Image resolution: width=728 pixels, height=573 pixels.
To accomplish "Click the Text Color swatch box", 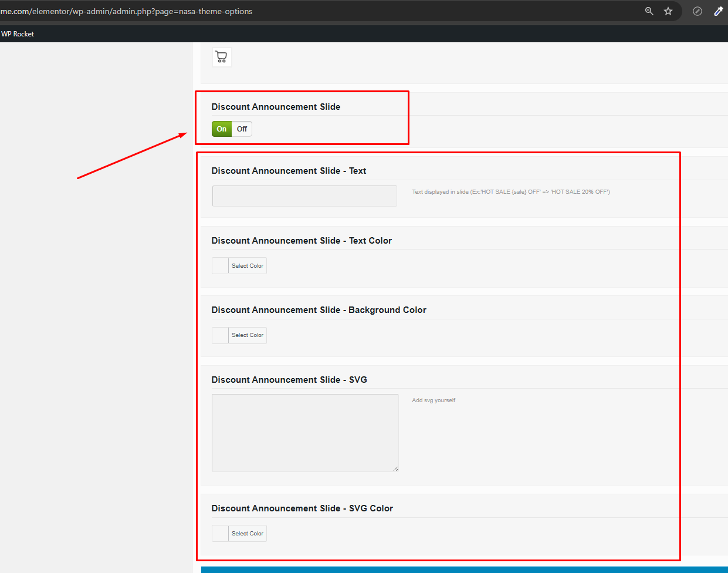I will [221, 266].
